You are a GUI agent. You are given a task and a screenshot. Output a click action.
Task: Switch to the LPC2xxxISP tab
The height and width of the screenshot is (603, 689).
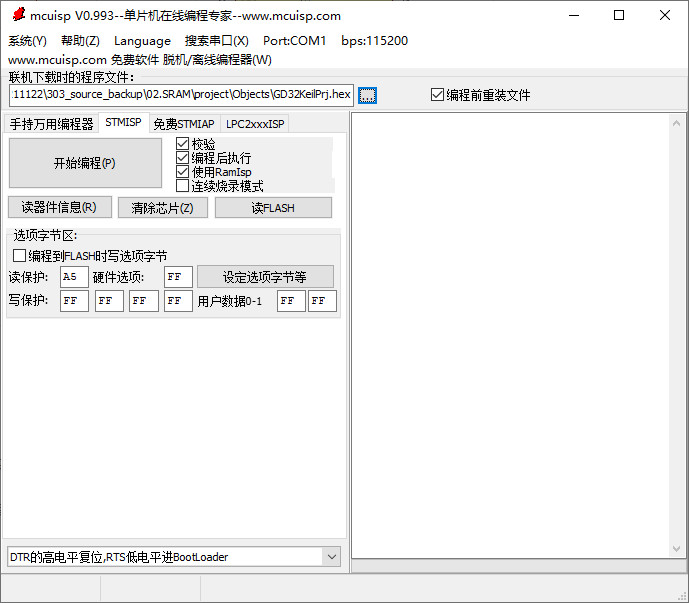[255, 124]
